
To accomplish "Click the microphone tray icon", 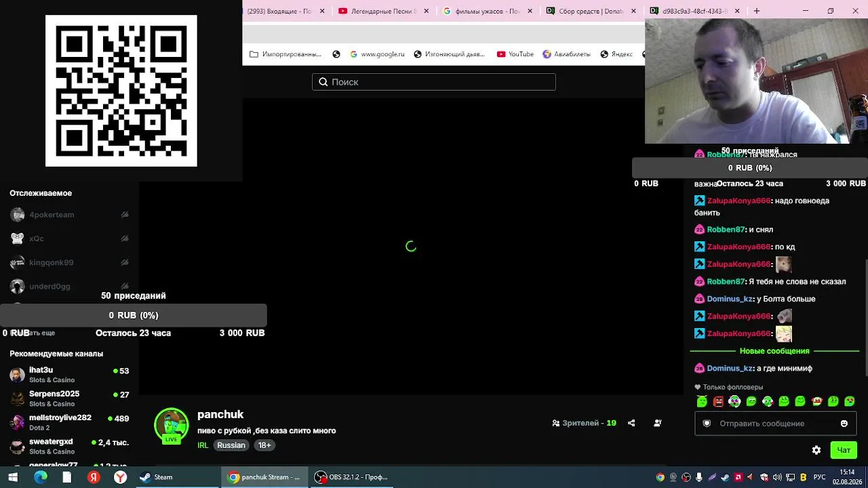I will pos(699,477).
